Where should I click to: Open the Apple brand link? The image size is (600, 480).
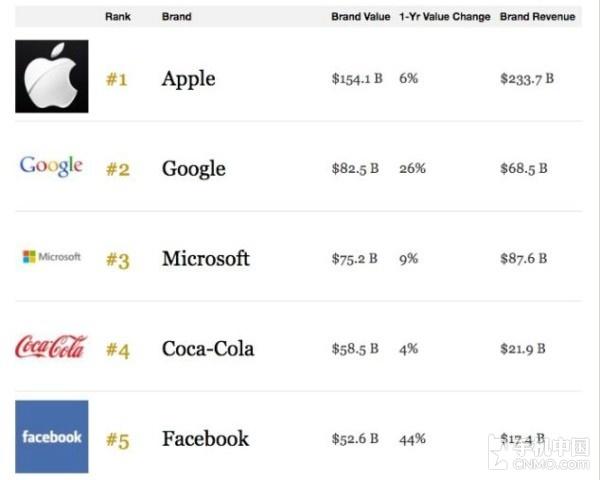click(188, 80)
